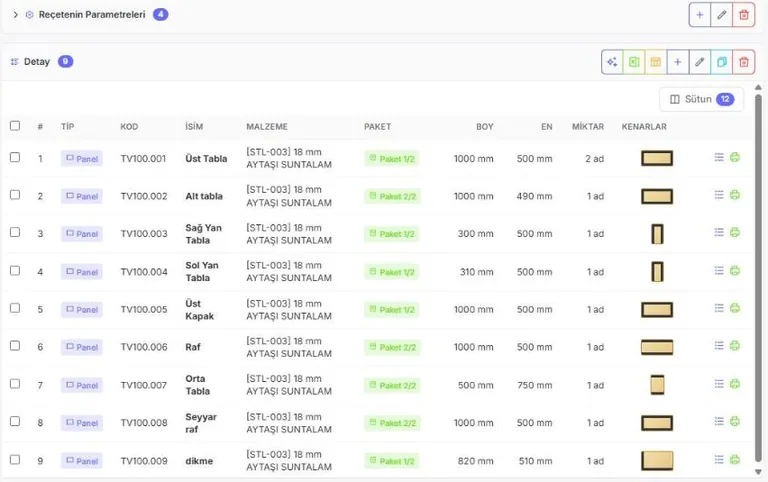This screenshot has height=482, width=768.
Task: Print label for dikme row
Action: click(735, 459)
